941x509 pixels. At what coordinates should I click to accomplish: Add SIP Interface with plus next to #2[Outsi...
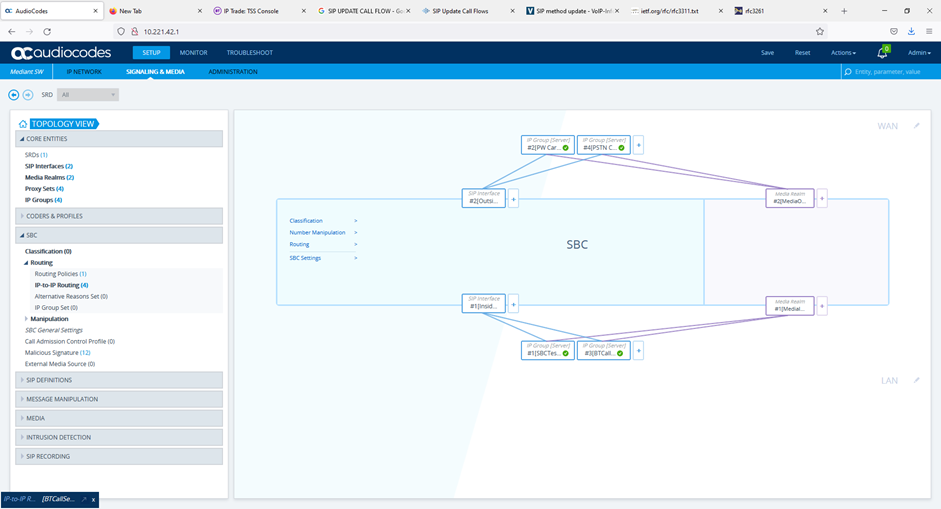pos(513,199)
